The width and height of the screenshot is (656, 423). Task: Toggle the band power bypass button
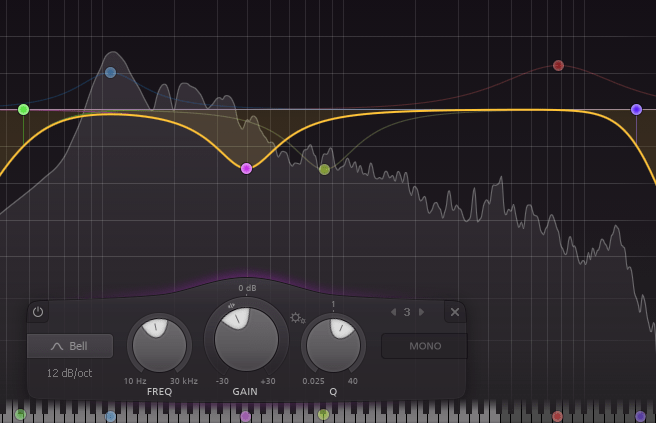click(x=38, y=312)
